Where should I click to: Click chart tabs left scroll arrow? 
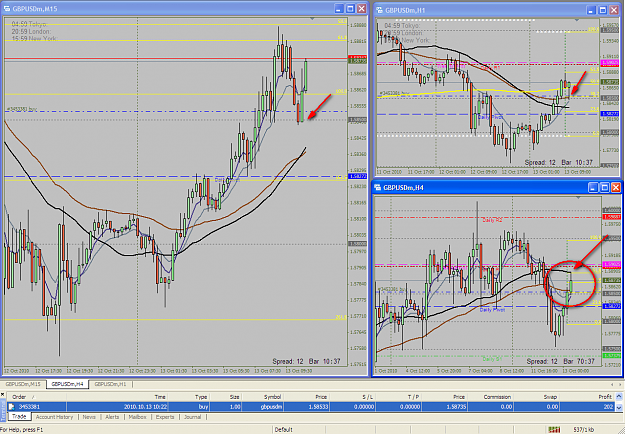click(x=612, y=384)
